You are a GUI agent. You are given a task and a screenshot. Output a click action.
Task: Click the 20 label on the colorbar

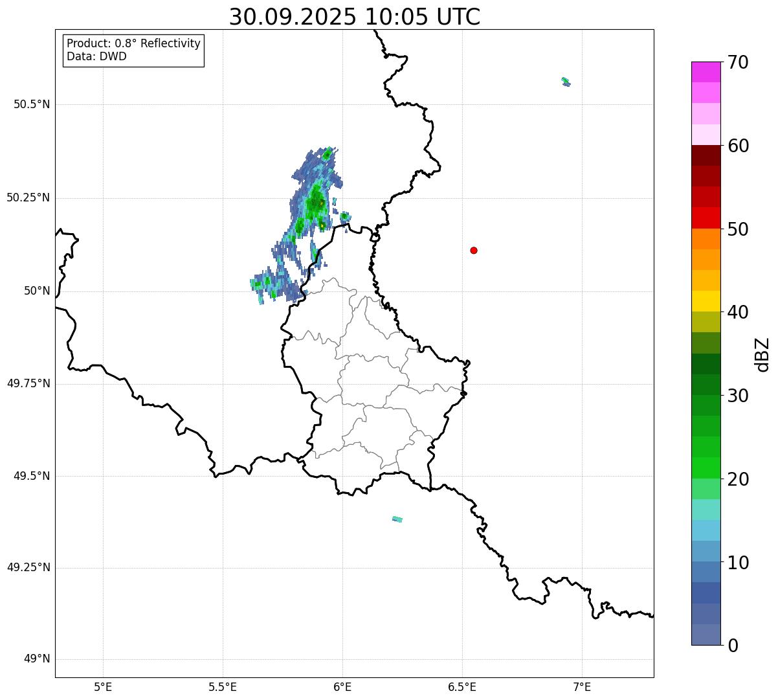(738, 479)
